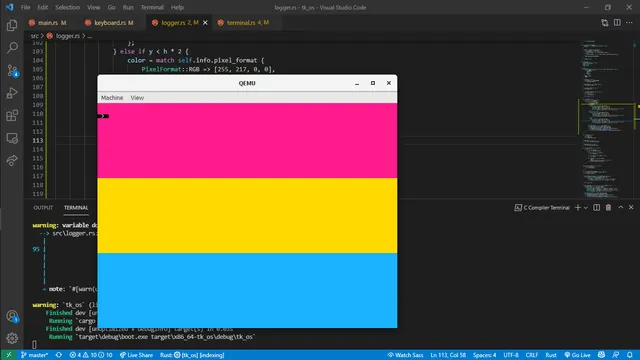This screenshot has width=640, height=360.
Task: Switch to OUTPUT panel tab
Action: point(43,208)
